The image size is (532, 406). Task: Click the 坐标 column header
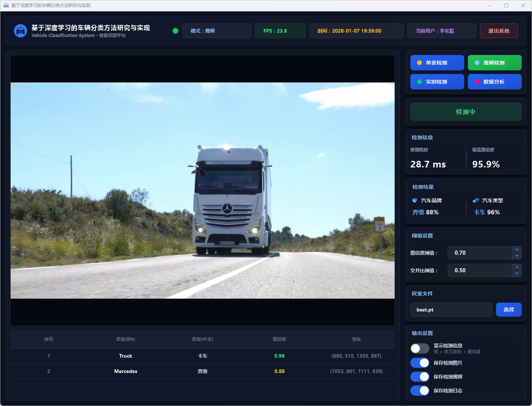pyautogui.click(x=356, y=339)
